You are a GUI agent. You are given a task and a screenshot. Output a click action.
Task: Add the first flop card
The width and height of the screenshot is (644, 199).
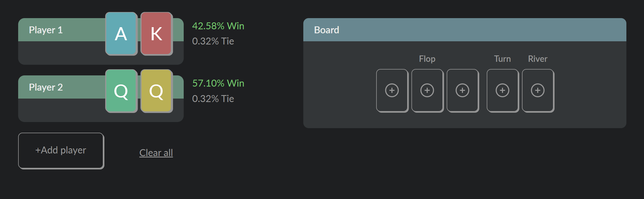(x=392, y=90)
